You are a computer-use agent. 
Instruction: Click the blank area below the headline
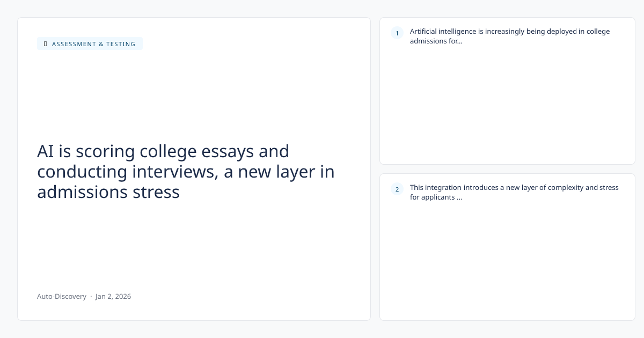[193, 241]
